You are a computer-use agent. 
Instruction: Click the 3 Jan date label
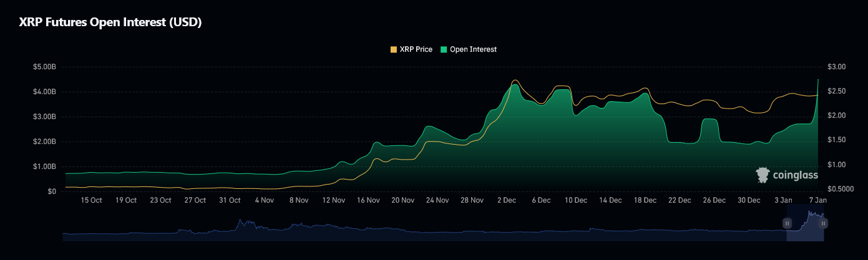(784, 200)
